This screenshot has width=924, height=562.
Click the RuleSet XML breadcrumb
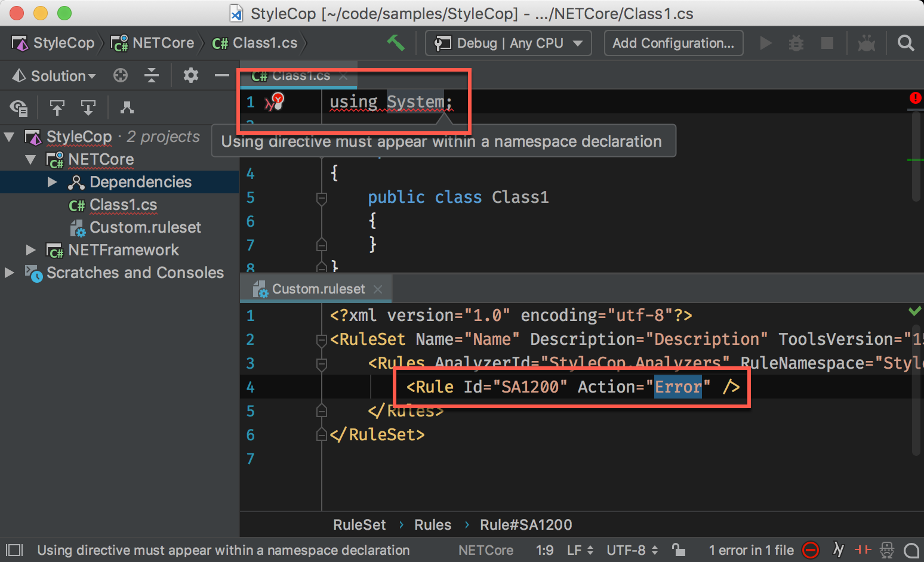coord(359,524)
